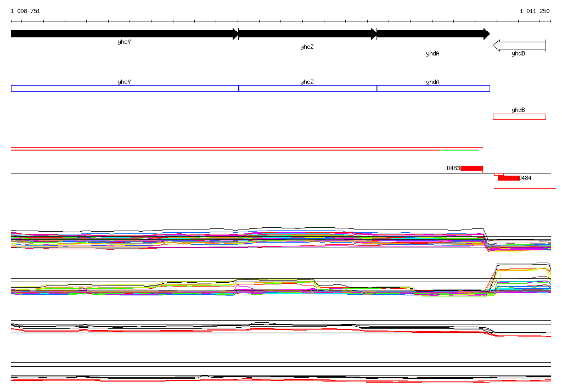Click the short green segment near yhdA end

tap(459, 150)
